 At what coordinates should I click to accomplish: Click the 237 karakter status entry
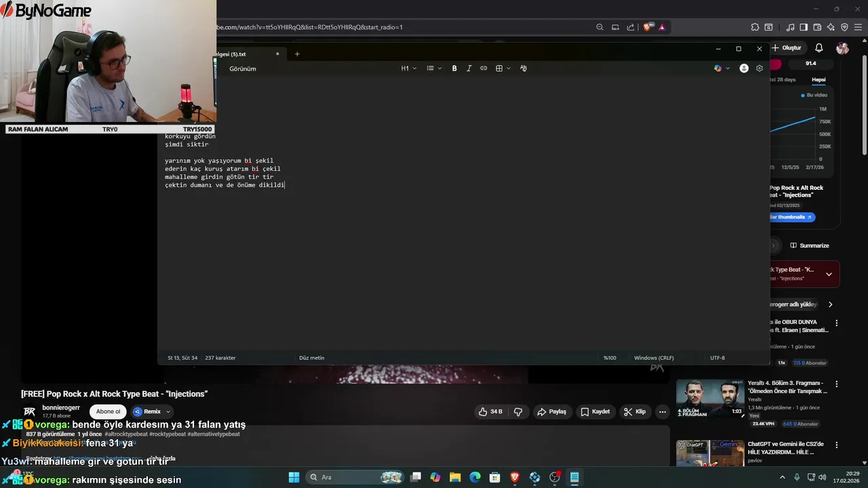[220, 358]
